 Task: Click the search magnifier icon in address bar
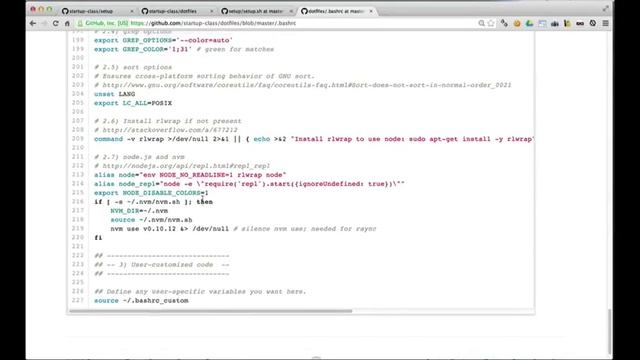482,24
